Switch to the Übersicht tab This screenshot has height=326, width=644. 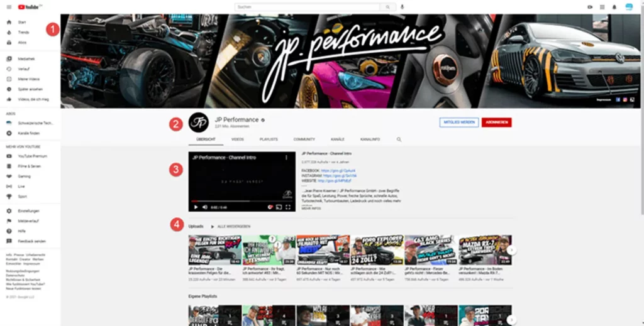206,139
